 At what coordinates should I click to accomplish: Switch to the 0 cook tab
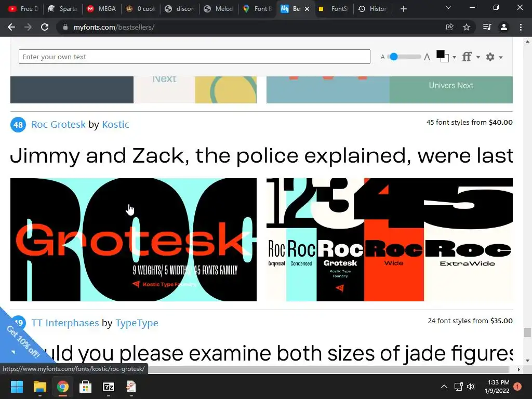pos(141,9)
